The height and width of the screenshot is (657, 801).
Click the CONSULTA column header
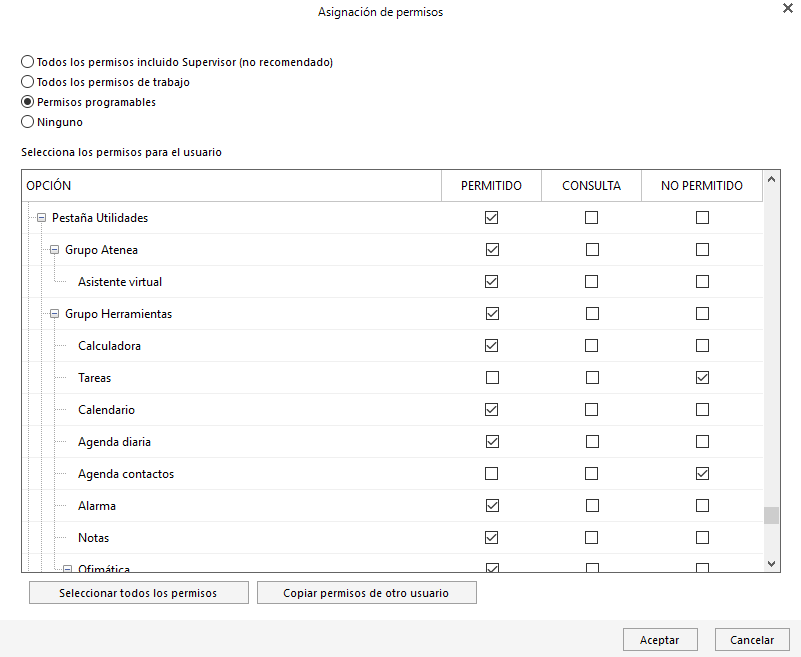(x=592, y=185)
